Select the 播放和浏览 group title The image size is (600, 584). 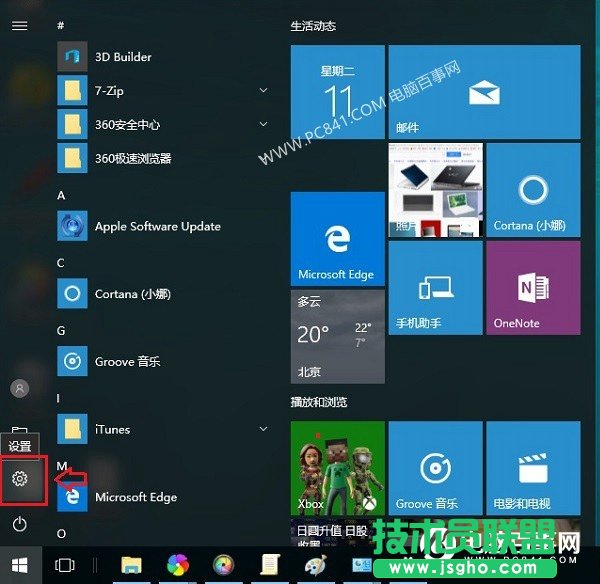319,402
